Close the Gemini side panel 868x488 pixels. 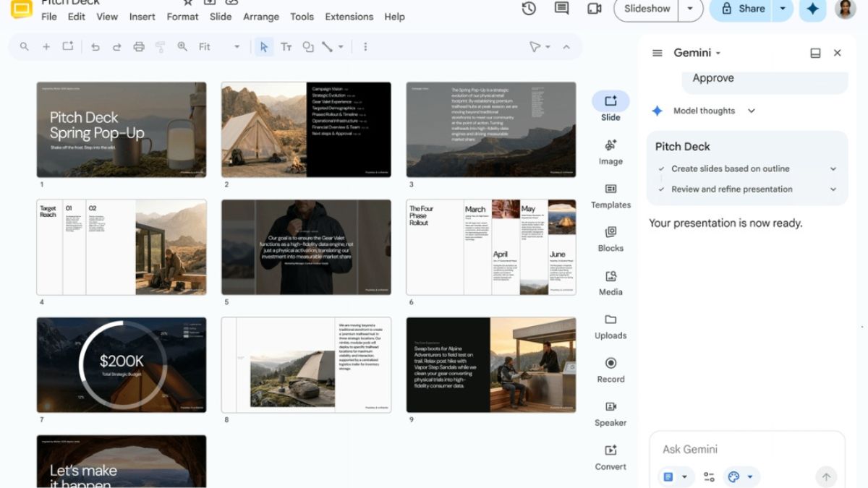point(838,53)
